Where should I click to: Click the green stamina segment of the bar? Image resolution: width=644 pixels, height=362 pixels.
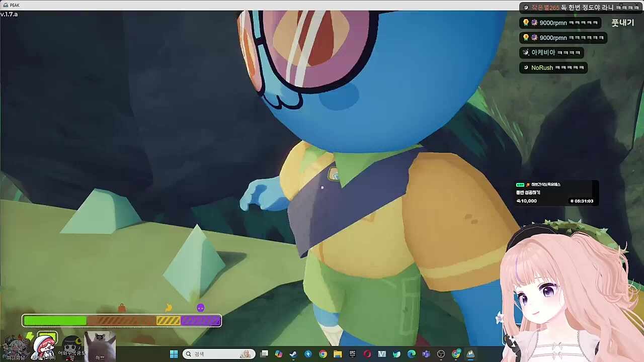coord(55,321)
